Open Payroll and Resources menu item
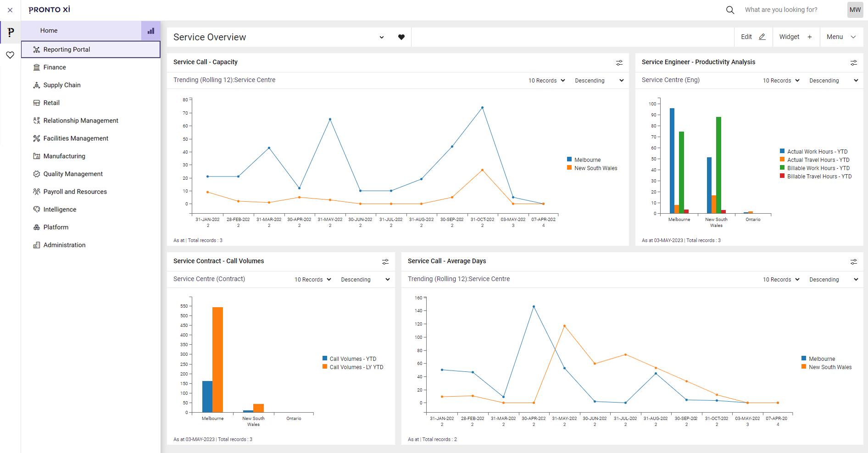This screenshot has width=868, height=453. click(91, 192)
